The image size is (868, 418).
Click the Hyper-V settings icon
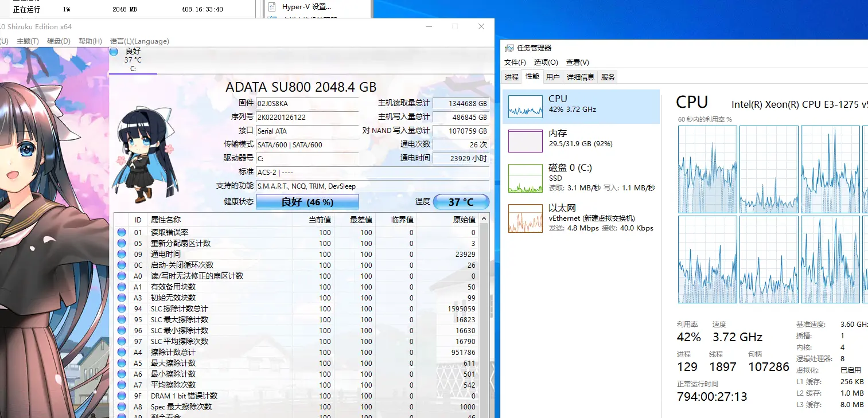[x=272, y=7]
